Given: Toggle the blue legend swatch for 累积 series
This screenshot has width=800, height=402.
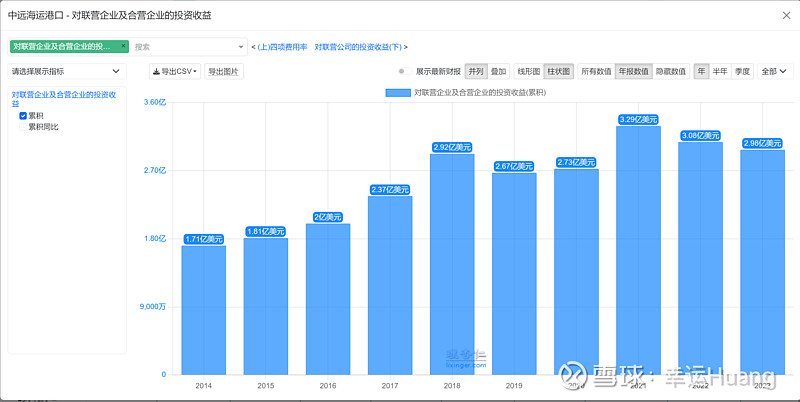Looking at the screenshot, I should 398,93.
